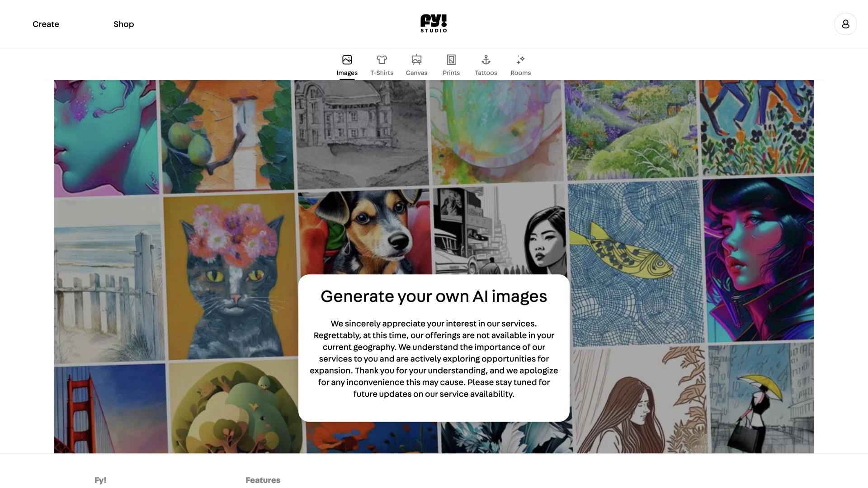This screenshot has height=488, width=868.
Task: Select the Images category icon
Action: [x=347, y=60]
